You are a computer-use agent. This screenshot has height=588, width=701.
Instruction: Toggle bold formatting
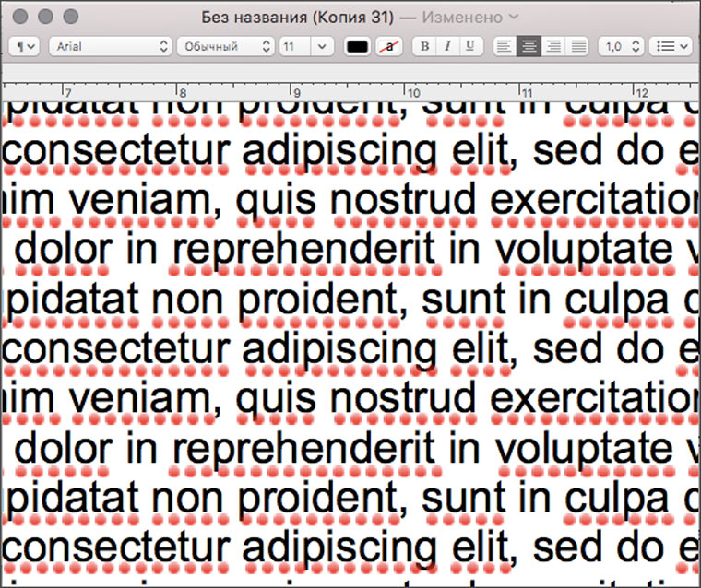[x=424, y=46]
